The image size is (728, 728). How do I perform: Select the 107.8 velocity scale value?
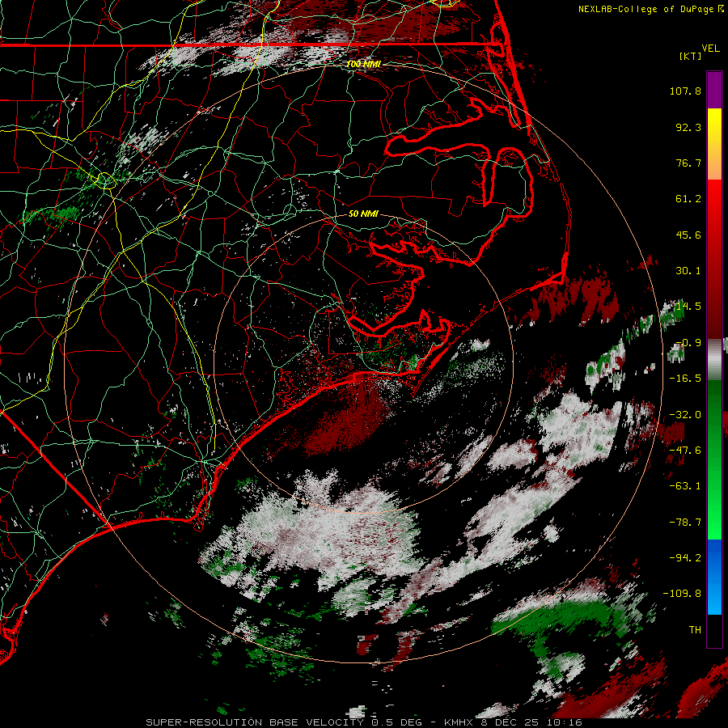[685, 91]
